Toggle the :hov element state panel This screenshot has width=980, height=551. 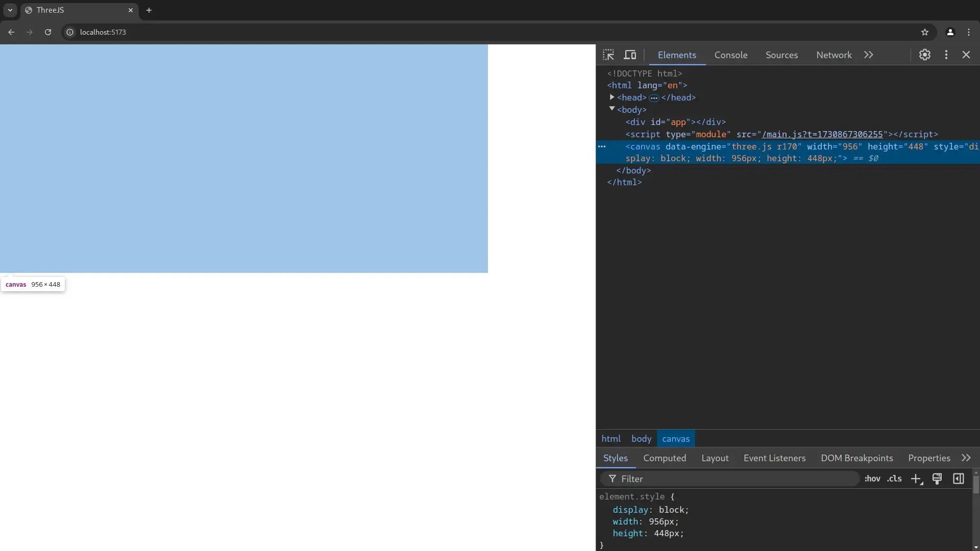[872, 479]
